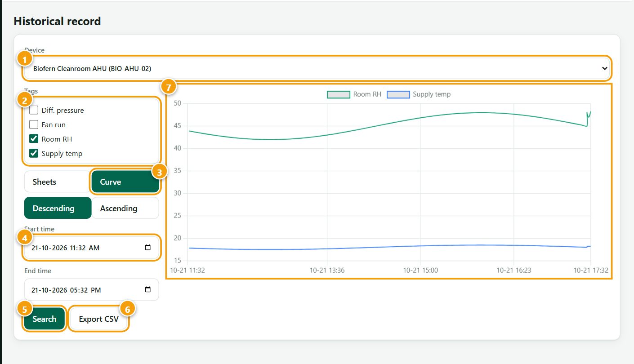634x364 pixels.
Task: Open the Start time calendar picker icon
Action: [x=148, y=248]
